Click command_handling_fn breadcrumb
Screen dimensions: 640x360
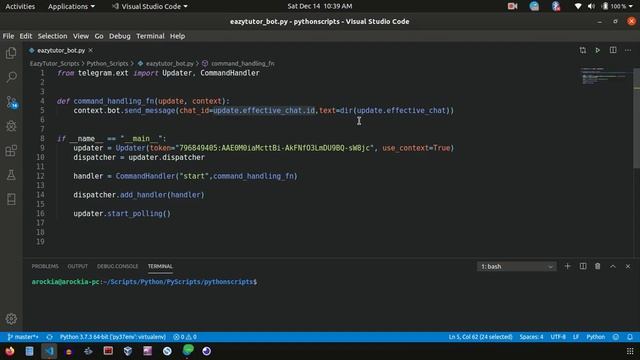(242, 64)
